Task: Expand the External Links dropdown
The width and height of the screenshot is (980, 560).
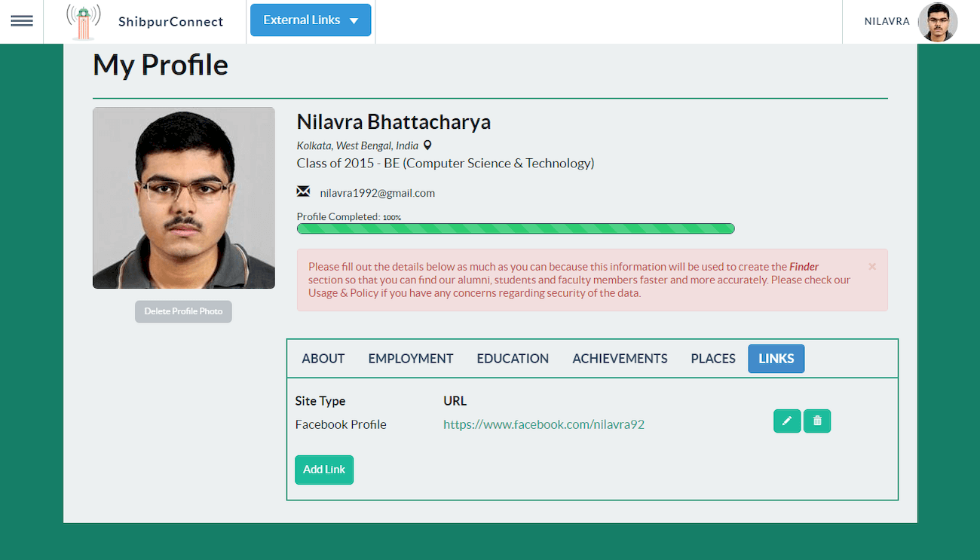Action: tap(311, 20)
